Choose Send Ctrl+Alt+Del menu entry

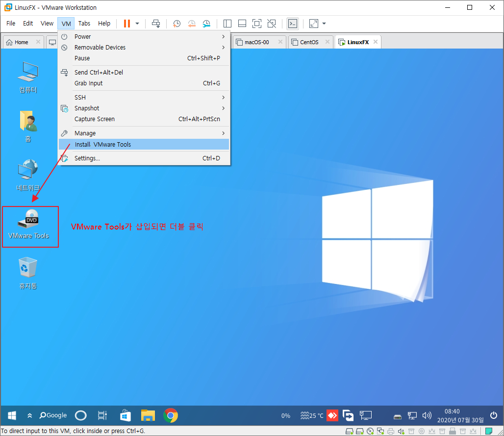click(x=144, y=73)
